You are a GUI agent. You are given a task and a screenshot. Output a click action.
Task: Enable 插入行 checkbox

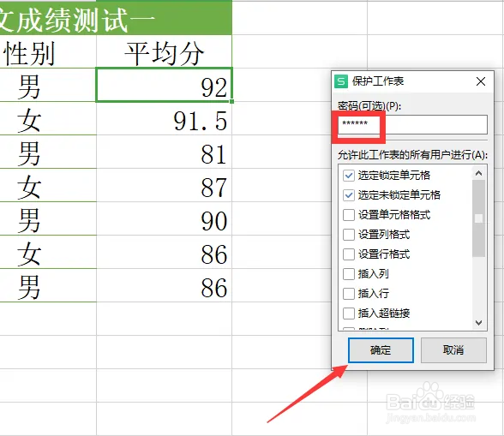pyautogui.click(x=349, y=293)
